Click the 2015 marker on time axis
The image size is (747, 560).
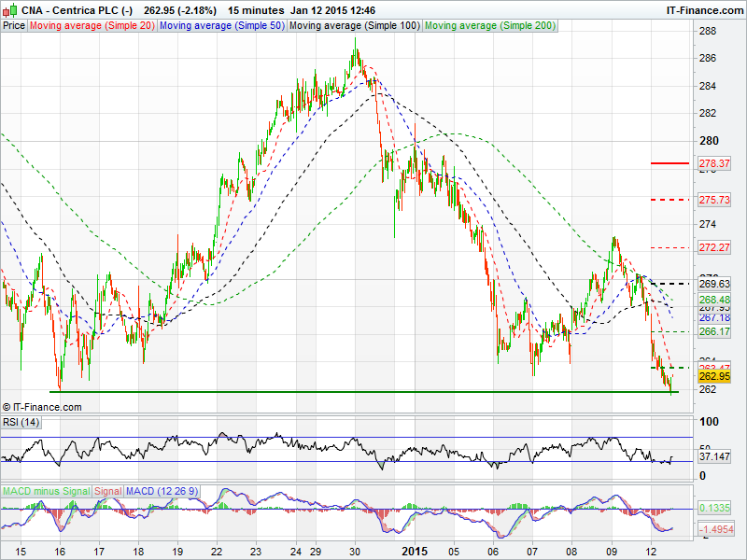coord(415,553)
